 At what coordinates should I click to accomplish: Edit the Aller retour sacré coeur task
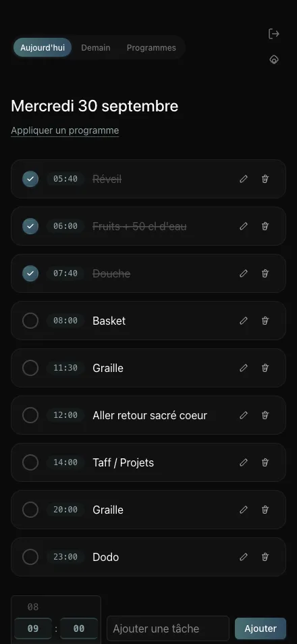pyautogui.click(x=244, y=415)
